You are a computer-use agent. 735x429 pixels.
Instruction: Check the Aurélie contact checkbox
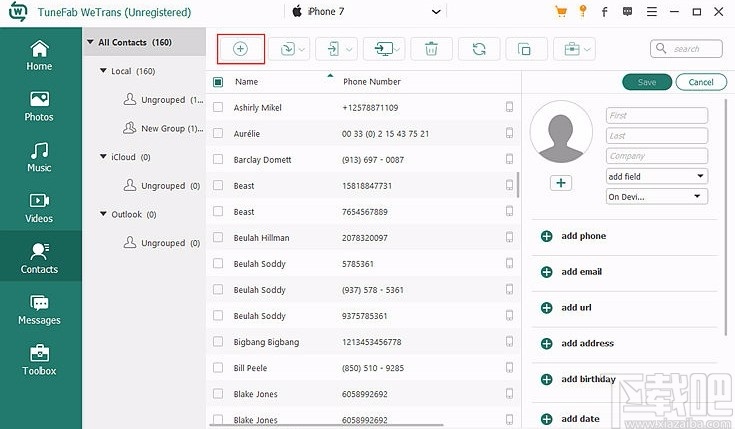pyautogui.click(x=218, y=133)
